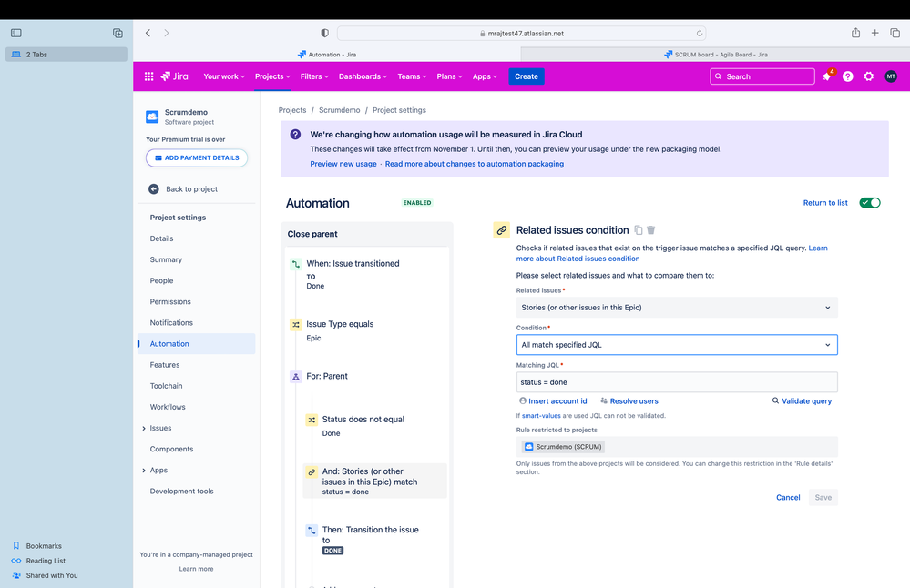
Task: Open Notifications settings page
Action: pos(171,323)
